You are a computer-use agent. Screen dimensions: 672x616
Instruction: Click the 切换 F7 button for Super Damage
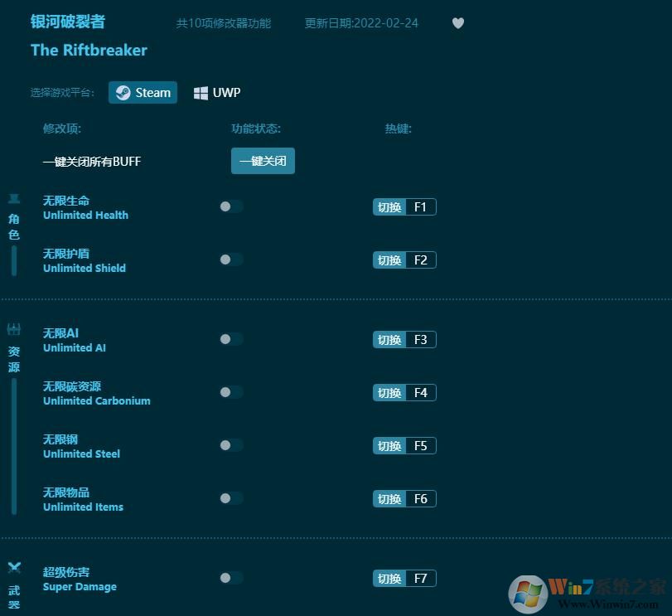pos(404,578)
